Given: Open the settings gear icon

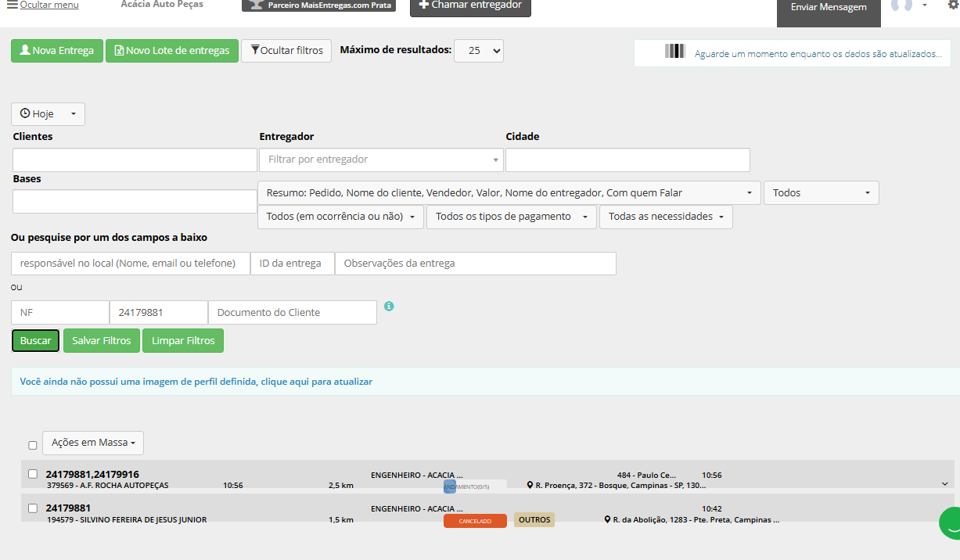Looking at the screenshot, I should click(x=953, y=5).
